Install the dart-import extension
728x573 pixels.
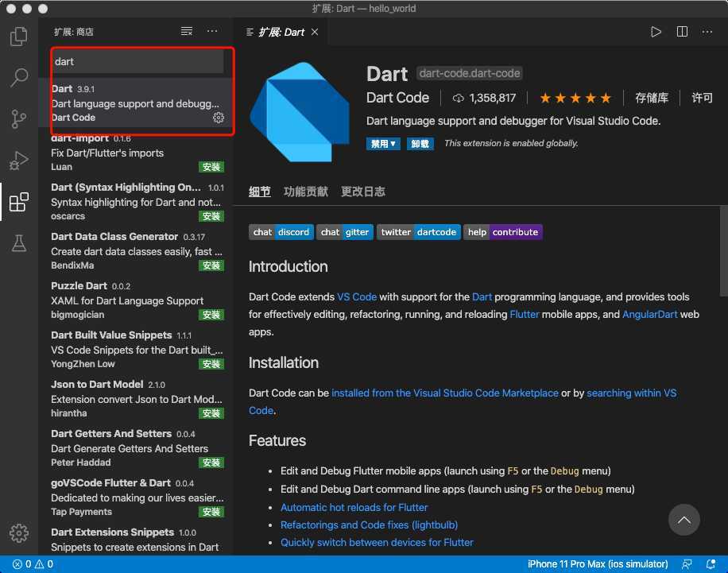[211, 167]
